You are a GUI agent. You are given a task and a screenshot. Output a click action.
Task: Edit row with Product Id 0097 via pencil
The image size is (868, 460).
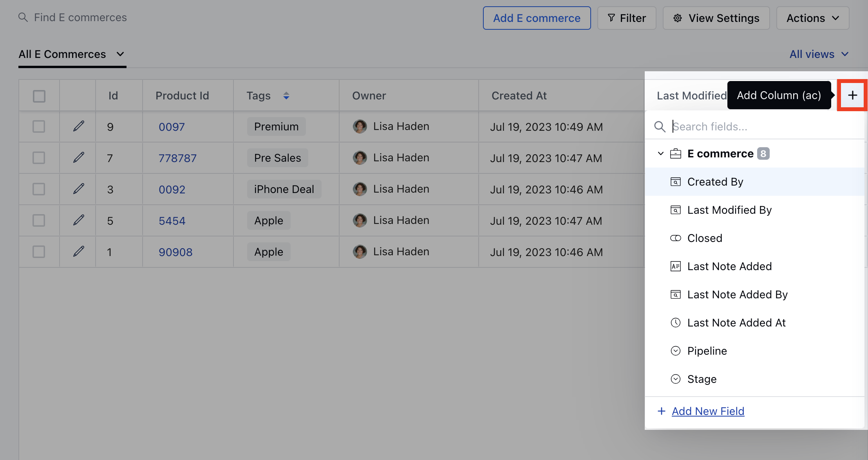[78, 126]
